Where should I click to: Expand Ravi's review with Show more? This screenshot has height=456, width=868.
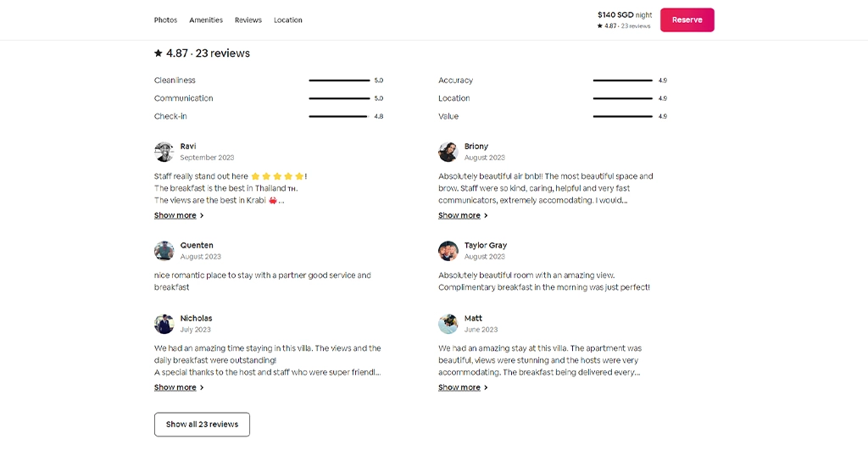tap(179, 215)
